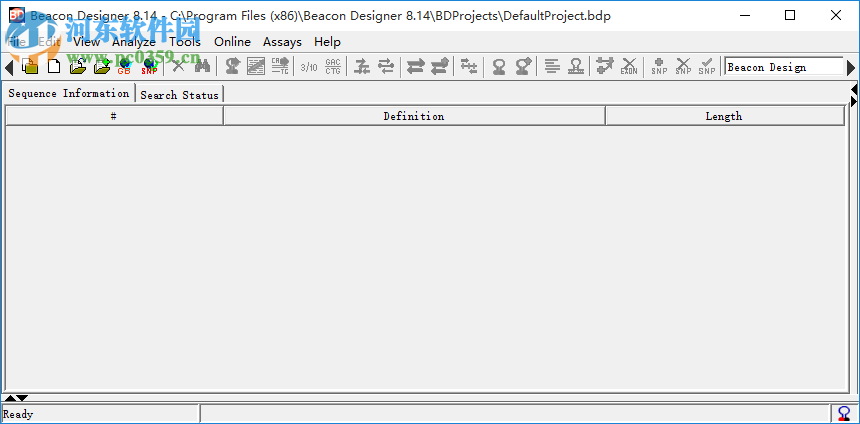Click the X SNP toolbar icon

pos(683,66)
